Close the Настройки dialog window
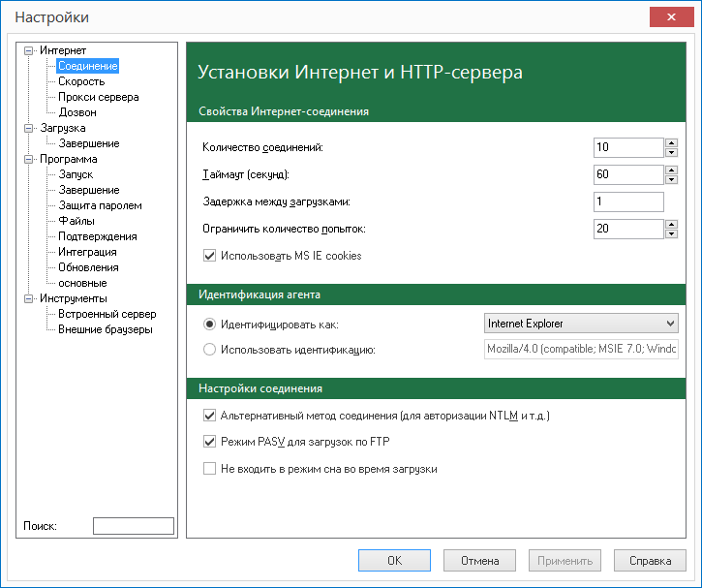702x588 pixels. coord(672,17)
